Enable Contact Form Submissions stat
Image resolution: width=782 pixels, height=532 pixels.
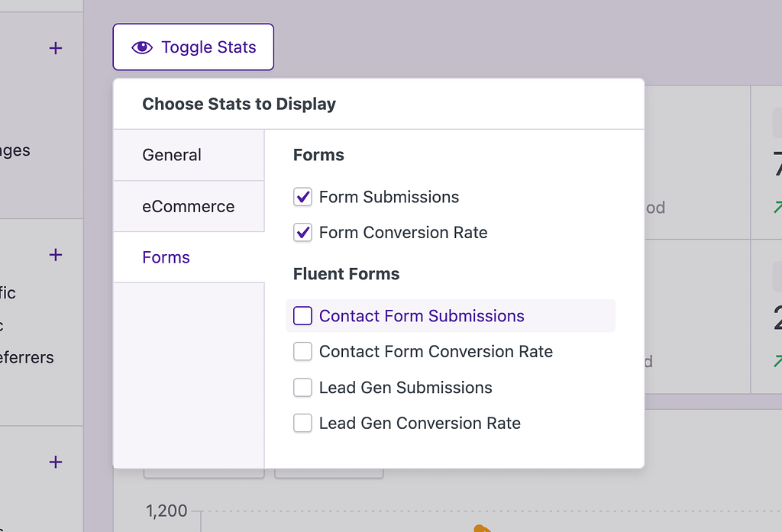[302, 315]
